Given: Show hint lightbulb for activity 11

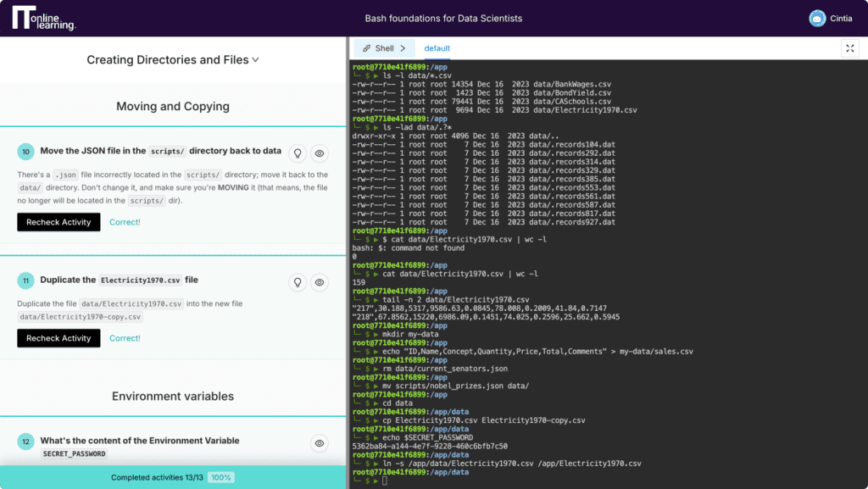Looking at the screenshot, I should (x=297, y=282).
